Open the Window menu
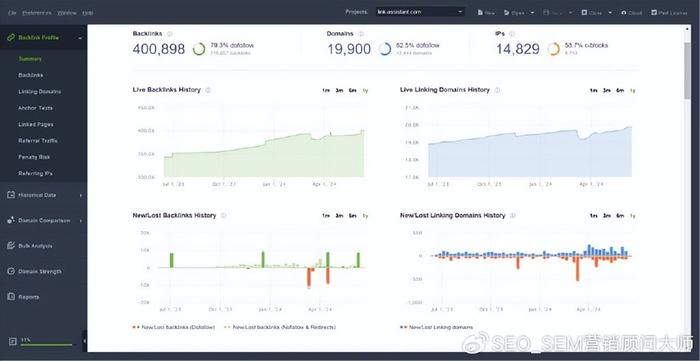This screenshot has width=700, height=361. (67, 12)
